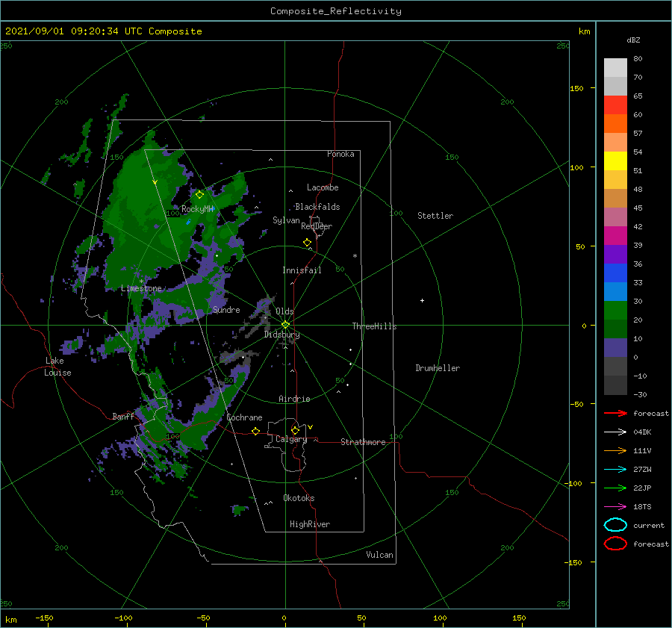Click the bottom-left km axis unit label
The height and width of the screenshot is (628, 672).
10,620
